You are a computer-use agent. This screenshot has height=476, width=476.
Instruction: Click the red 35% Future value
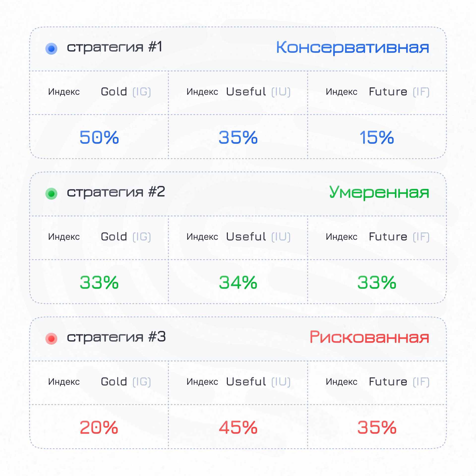coord(377,427)
